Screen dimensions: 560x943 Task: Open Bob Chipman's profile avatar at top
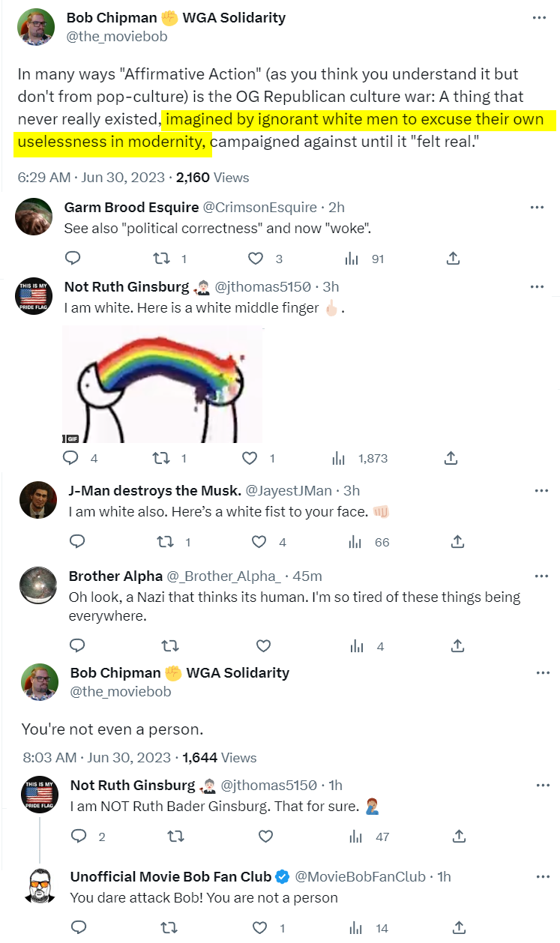pos(36,27)
